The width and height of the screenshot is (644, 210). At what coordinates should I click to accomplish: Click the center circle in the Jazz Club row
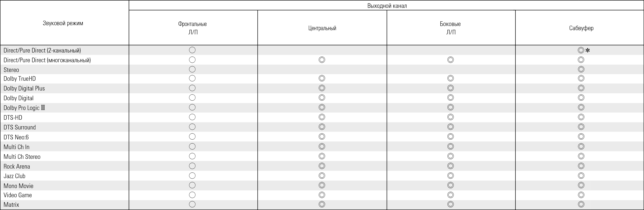(322, 176)
